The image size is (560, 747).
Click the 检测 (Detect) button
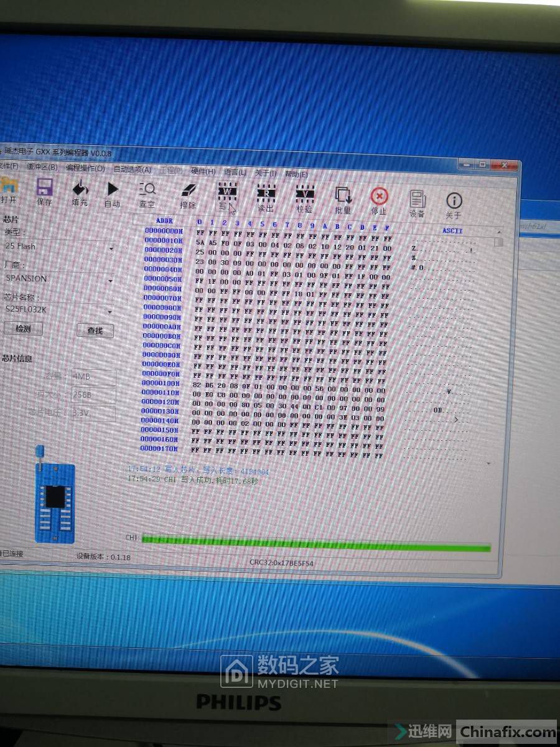(23, 329)
